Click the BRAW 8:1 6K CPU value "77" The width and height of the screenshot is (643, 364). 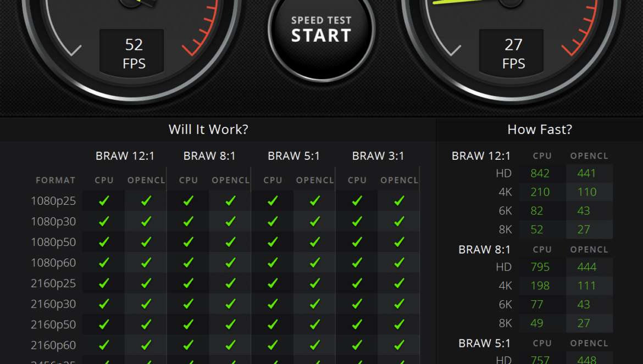point(537,305)
